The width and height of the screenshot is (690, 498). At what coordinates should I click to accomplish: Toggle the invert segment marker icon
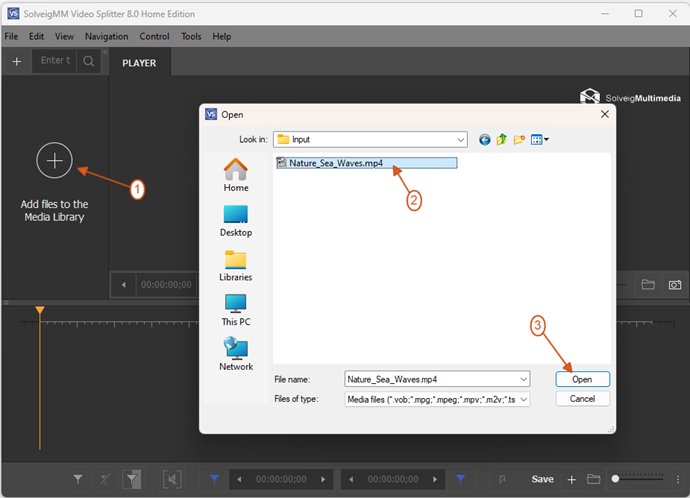tap(132, 479)
